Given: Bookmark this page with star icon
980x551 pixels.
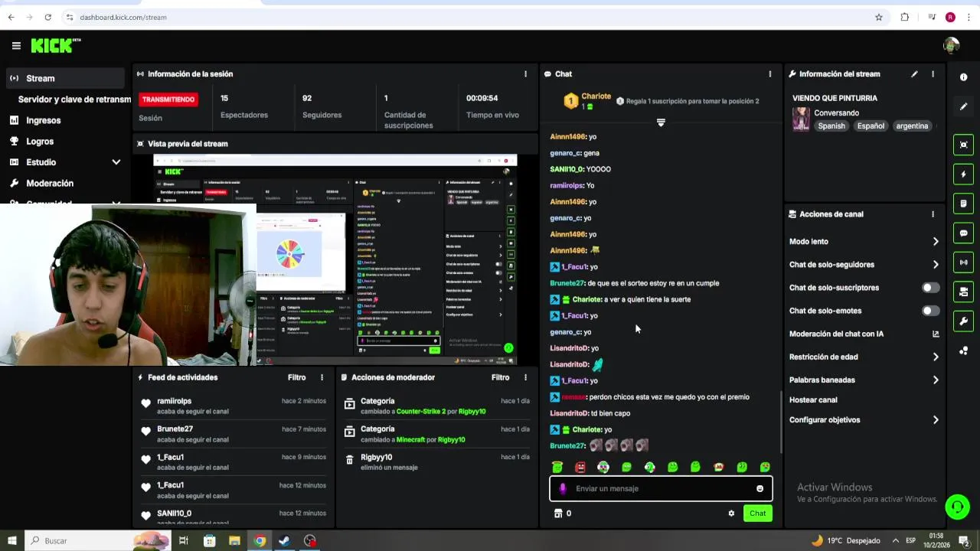Looking at the screenshot, I should coord(878,17).
